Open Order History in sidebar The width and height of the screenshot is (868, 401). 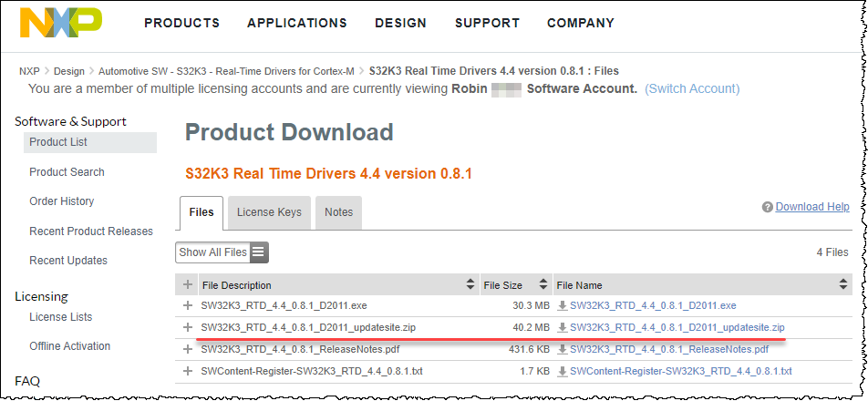[x=61, y=201]
